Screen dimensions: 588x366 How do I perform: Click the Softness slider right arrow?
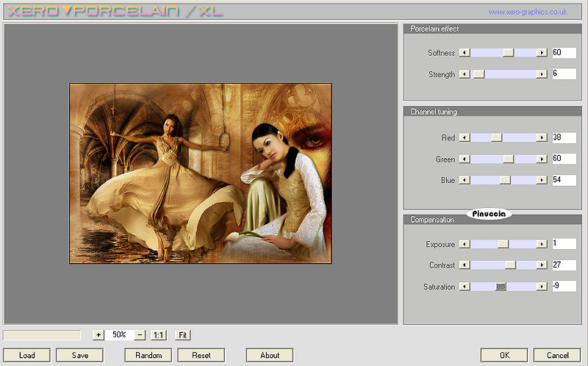pyautogui.click(x=542, y=53)
